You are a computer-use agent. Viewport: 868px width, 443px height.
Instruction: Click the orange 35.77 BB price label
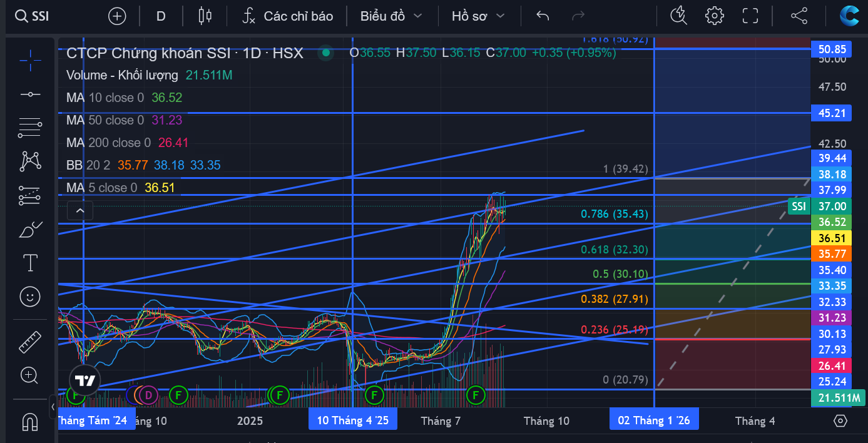(831, 254)
